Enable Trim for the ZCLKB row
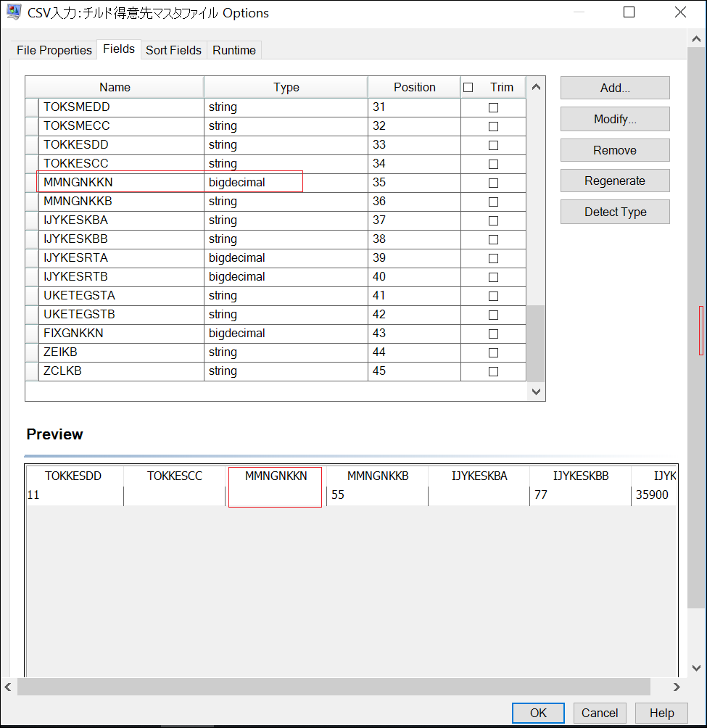707x728 pixels. point(493,371)
